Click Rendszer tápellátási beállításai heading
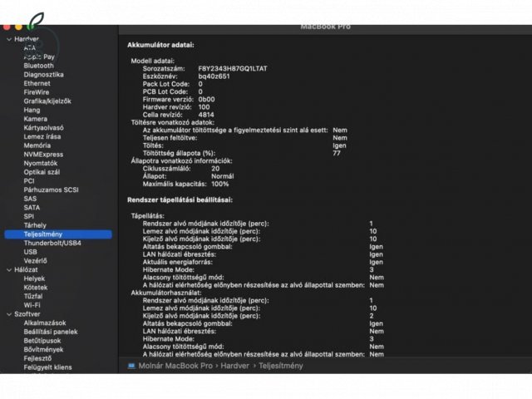This screenshot has width=532, height=399. [180, 199]
